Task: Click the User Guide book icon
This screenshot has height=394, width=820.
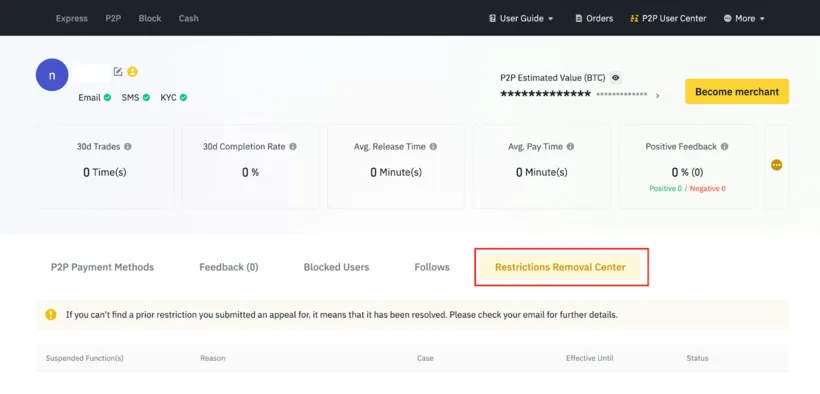Action: coord(492,18)
